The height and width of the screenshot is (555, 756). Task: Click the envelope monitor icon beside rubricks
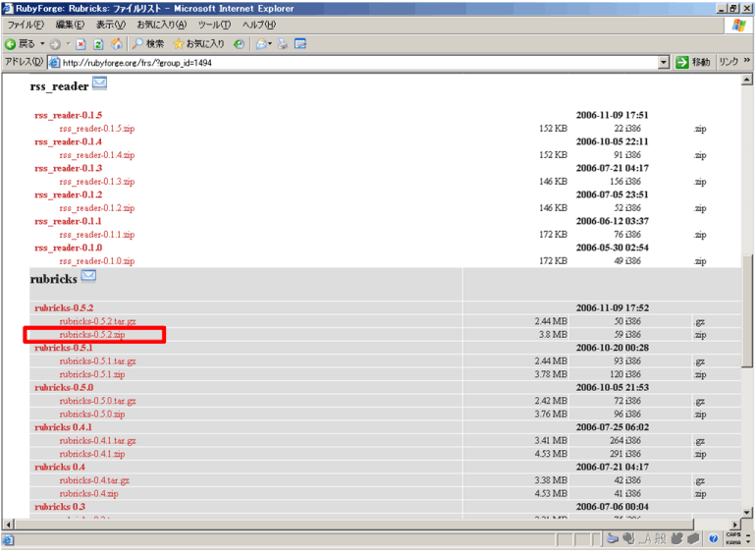[88, 276]
